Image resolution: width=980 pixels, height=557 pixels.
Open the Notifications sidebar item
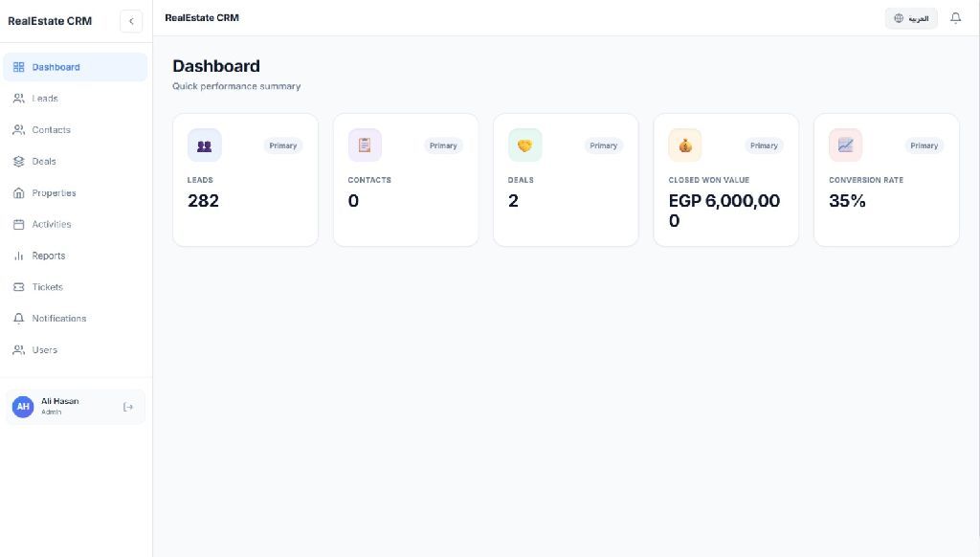click(75, 318)
